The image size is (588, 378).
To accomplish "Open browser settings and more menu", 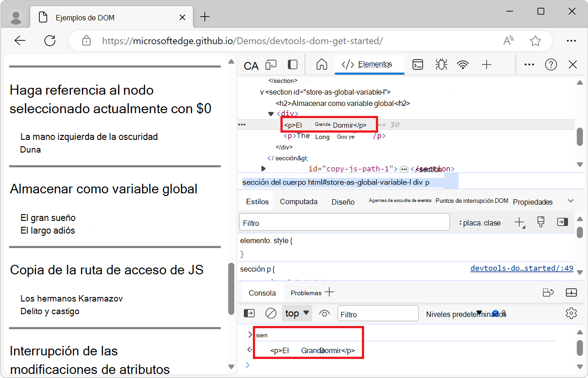I will click(571, 41).
